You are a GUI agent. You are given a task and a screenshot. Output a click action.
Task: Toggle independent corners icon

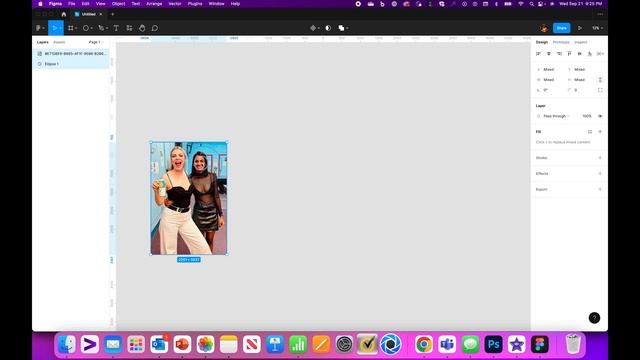[600, 90]
